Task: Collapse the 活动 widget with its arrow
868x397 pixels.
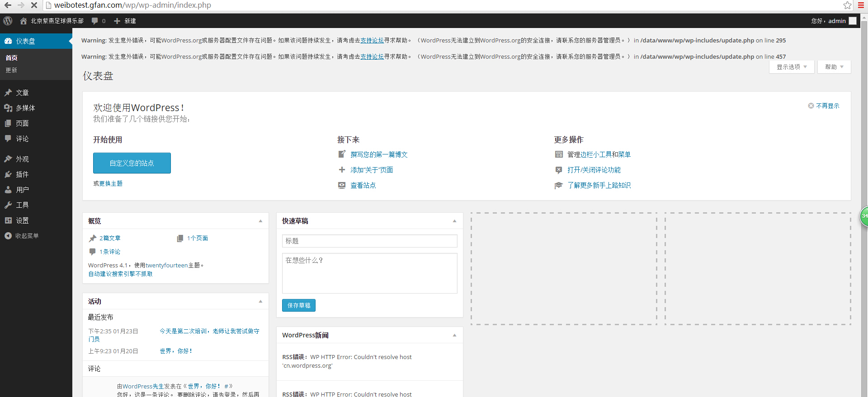Action: (x=260, y=301)
